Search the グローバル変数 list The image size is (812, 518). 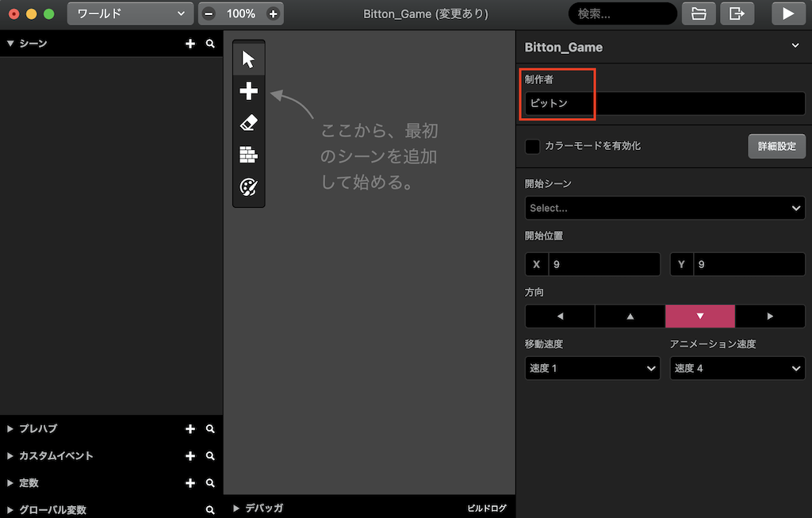click(210, 510)
